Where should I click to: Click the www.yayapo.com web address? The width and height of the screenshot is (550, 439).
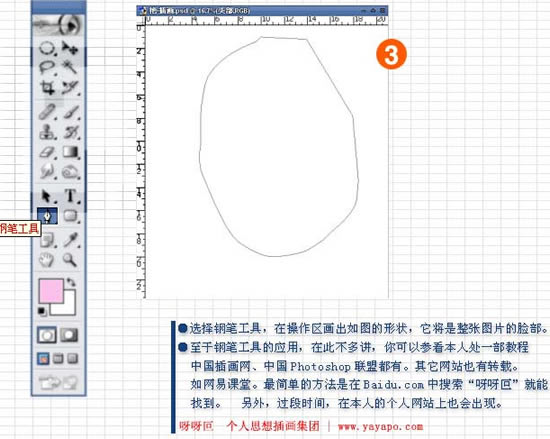tap(380, 427)
